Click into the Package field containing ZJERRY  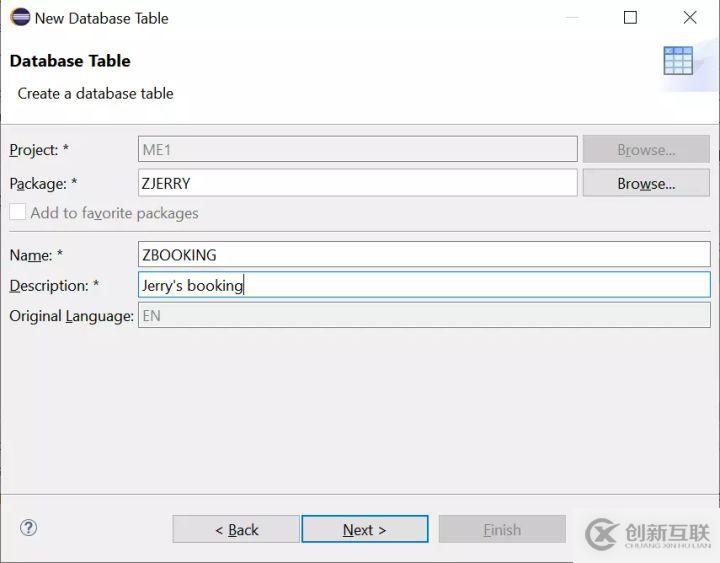[358, 183]
